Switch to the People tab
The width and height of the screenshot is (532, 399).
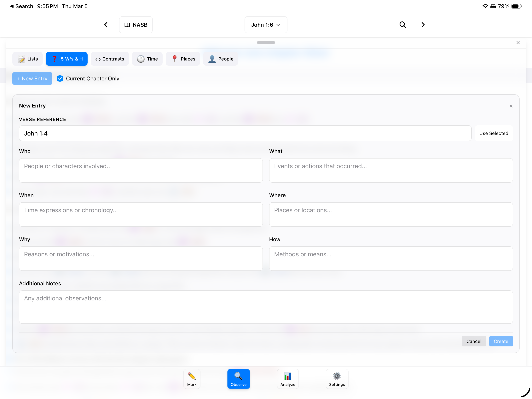coord(221,59)
